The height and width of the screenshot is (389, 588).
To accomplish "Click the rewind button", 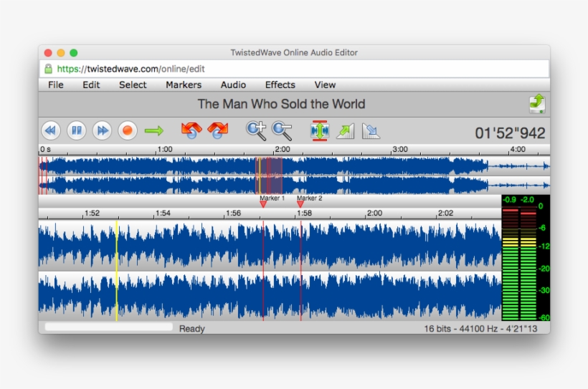I will 51,130.
